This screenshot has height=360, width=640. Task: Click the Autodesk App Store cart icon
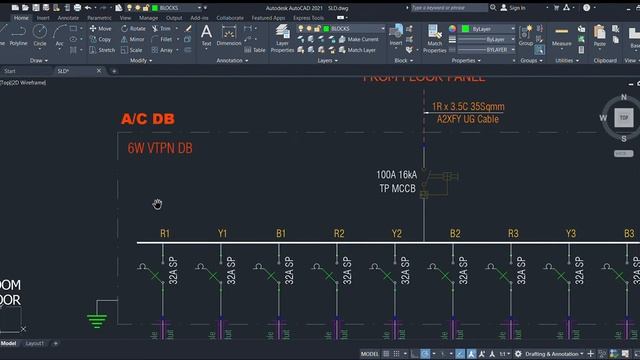click(556, 7)
